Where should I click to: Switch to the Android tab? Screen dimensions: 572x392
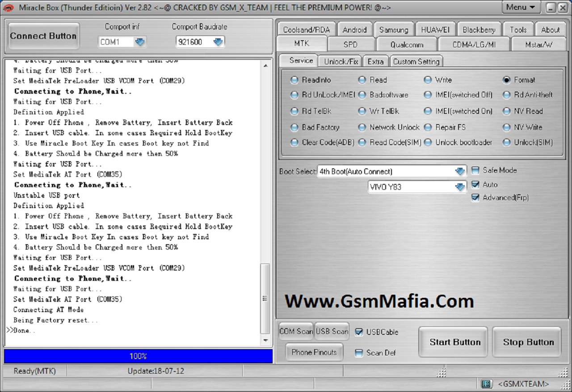pos(355,30)
